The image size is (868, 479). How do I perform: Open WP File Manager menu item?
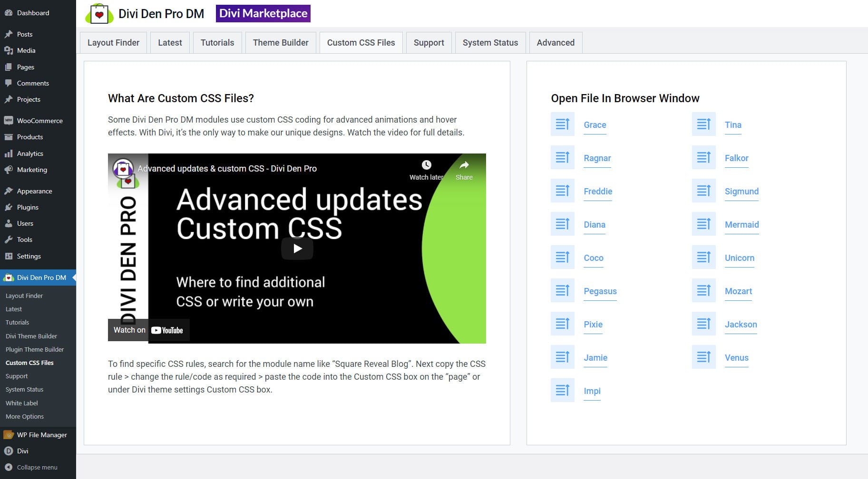tap(42, 435)
